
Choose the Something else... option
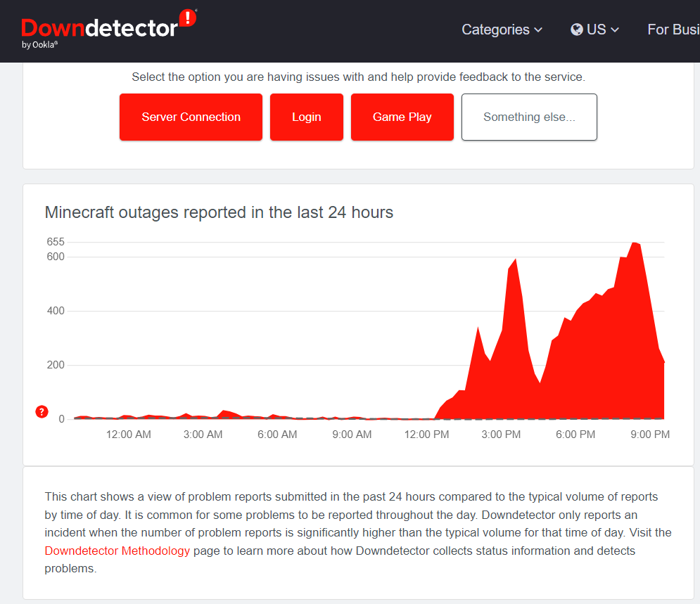click(x=529, y=117)
